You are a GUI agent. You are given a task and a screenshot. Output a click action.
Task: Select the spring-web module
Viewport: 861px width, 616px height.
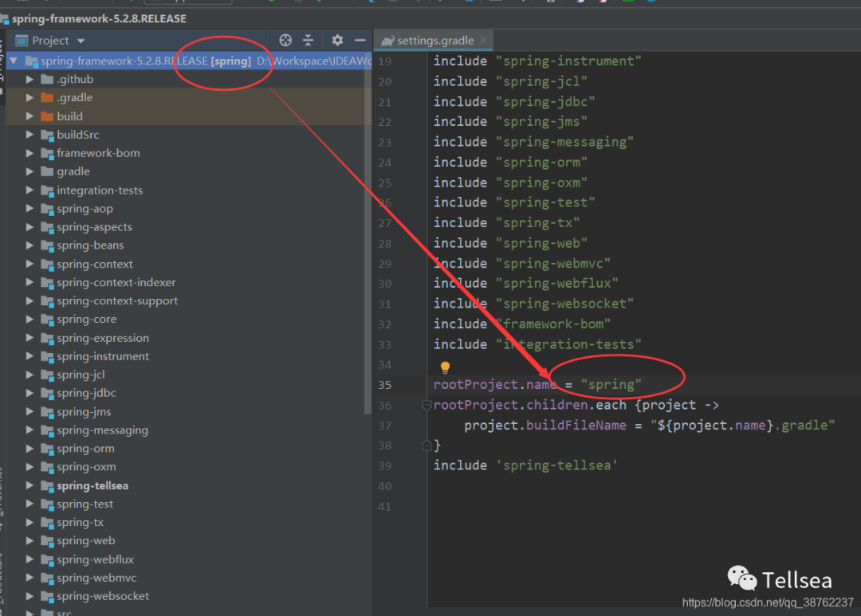pyautogui.click(x=85, y=541)
